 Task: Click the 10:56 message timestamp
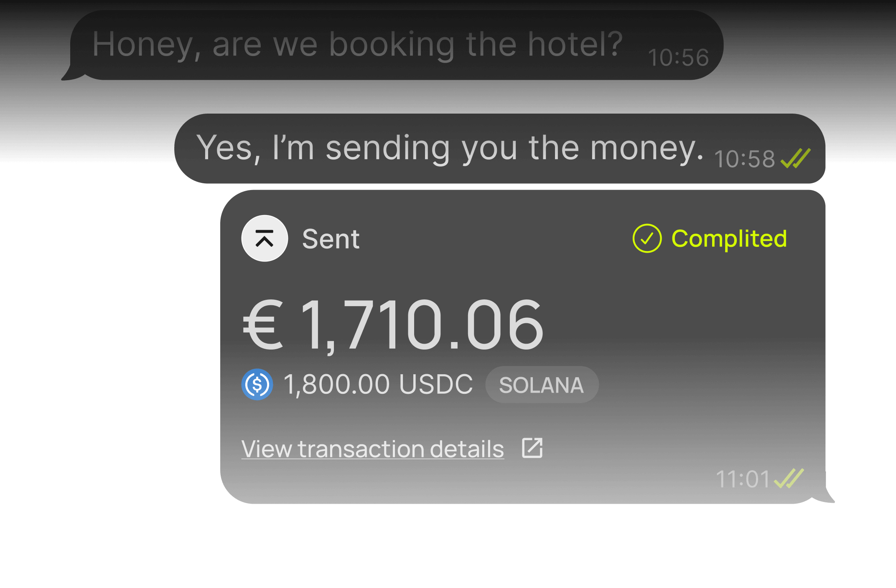678,58
